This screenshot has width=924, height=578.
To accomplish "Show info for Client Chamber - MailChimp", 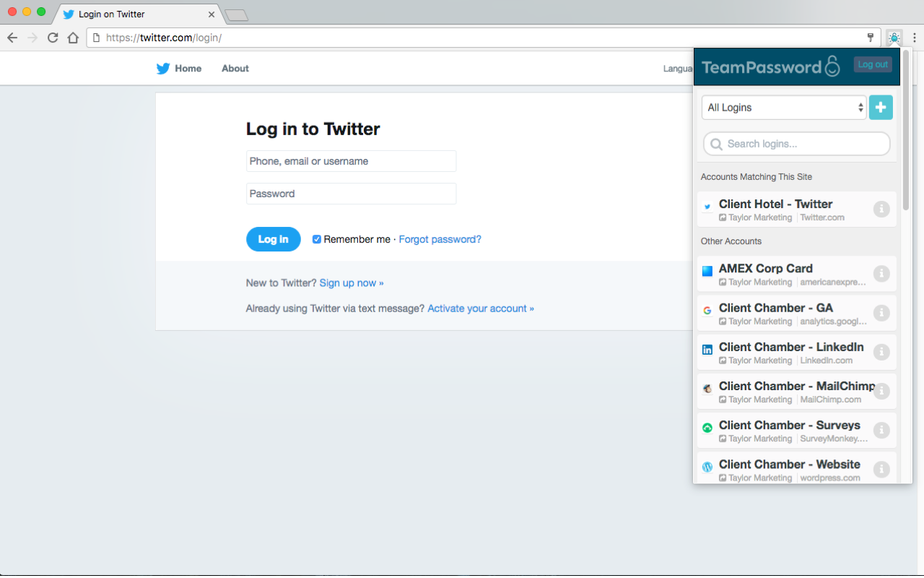I will 881,391.
